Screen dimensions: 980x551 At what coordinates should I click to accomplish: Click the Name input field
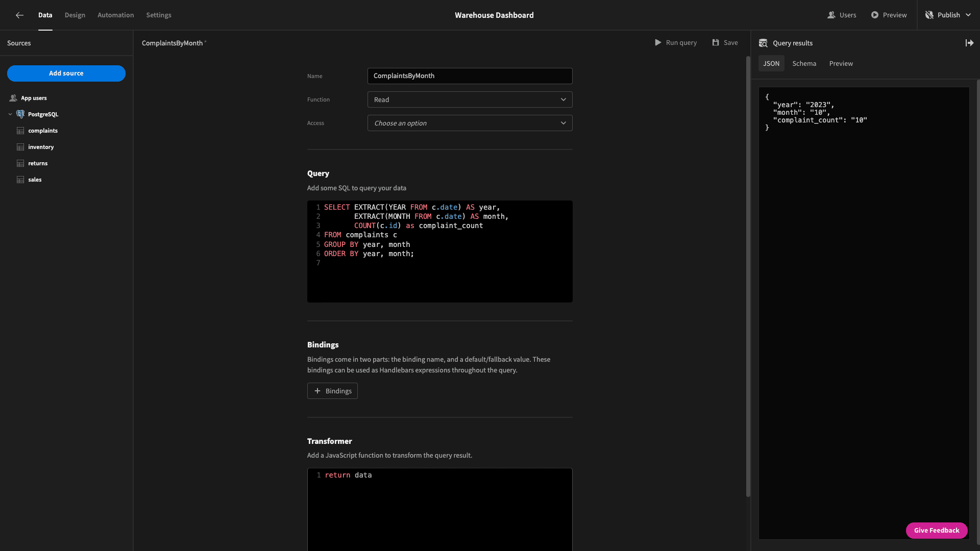(470, 76)
